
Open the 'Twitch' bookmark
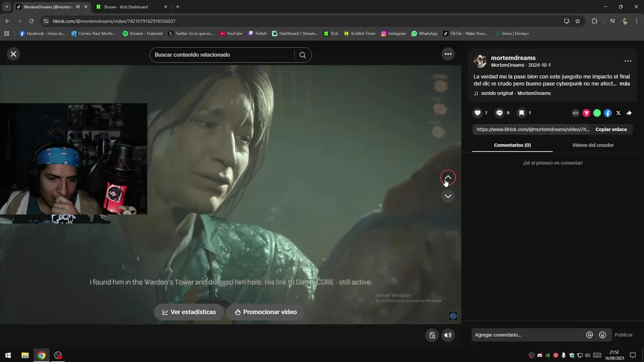pos(257,34)
